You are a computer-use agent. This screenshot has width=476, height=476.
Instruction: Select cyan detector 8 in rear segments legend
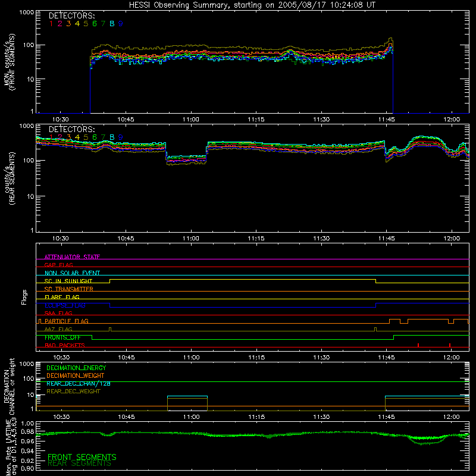pos(112,137)
